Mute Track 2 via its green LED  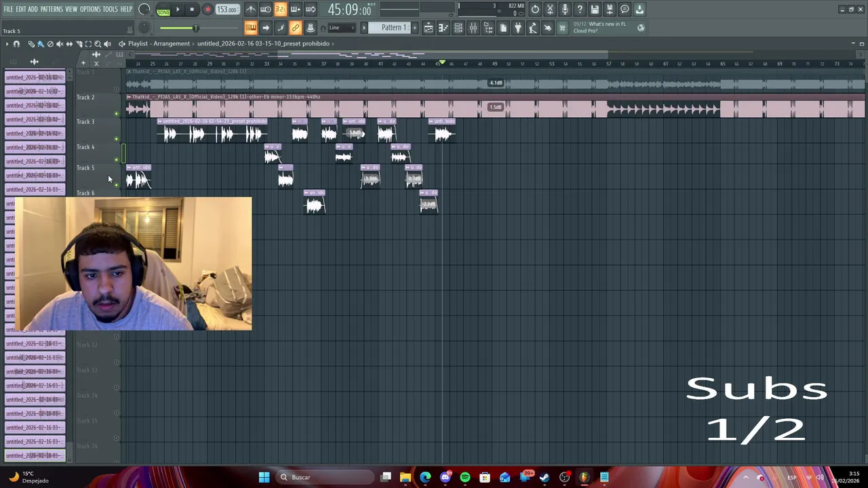pyautogui.click(x=117, y=114)
